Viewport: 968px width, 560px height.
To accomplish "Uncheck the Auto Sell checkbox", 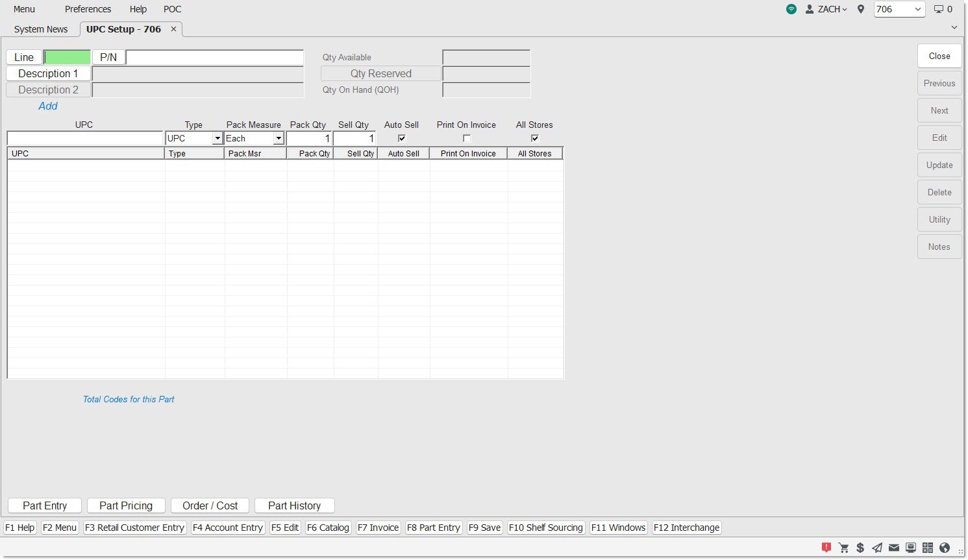I will pyautogui.click(x=402, y=138).
